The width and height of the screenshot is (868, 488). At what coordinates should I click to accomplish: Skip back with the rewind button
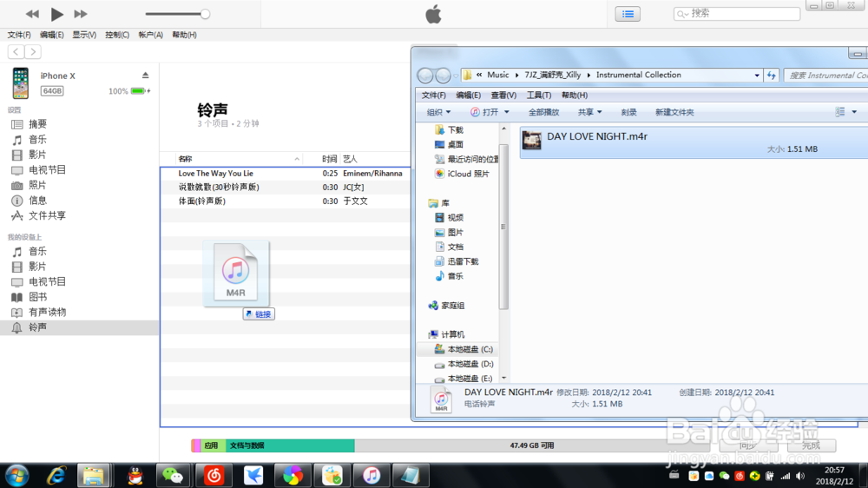(x=32, y=14)
